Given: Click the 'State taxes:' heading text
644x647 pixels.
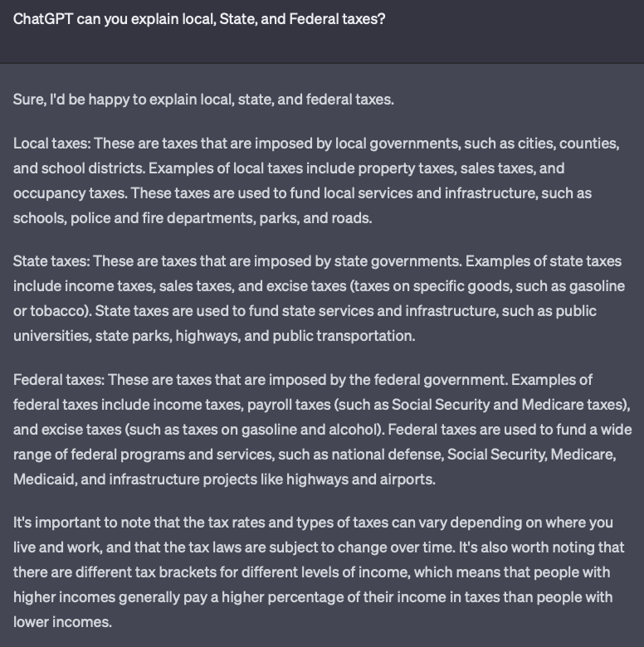Looking at the screenshot, I should 51,261.
